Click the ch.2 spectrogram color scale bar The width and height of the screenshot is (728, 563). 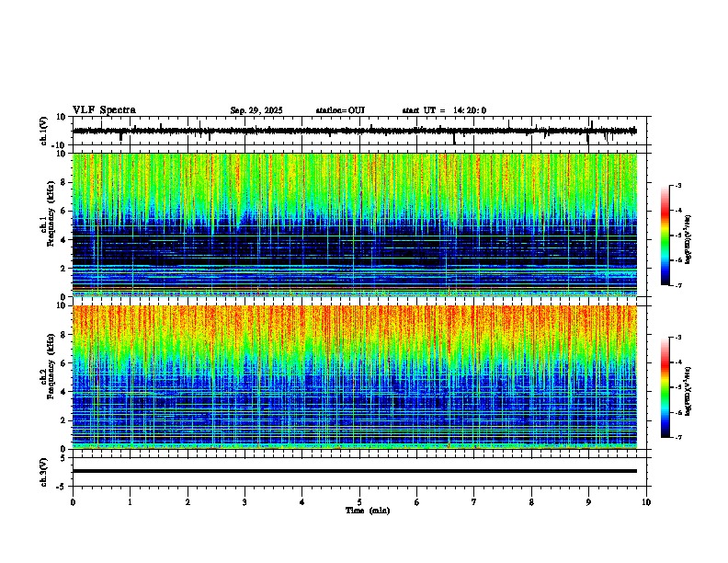pyautogui.click(x=665, y=387)
